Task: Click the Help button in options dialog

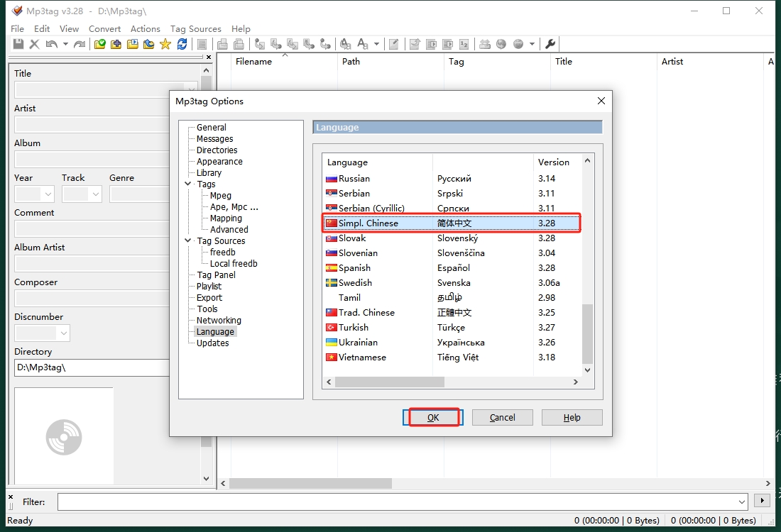Action: pos(572,418)
